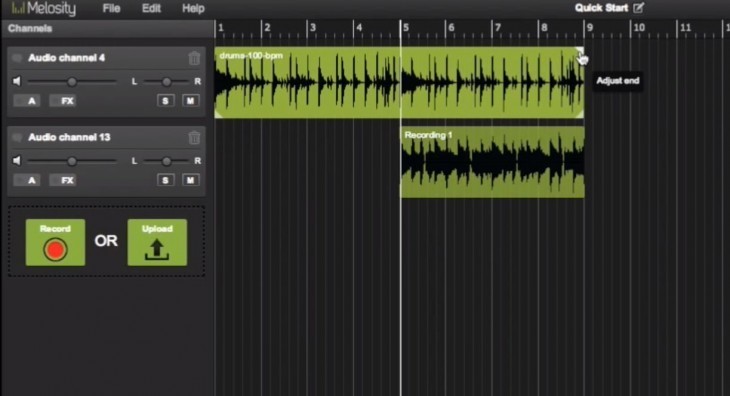Open FX panel for Audio channel 4
Viewport: 730px width, 396px height.
(x=63, y=101)
